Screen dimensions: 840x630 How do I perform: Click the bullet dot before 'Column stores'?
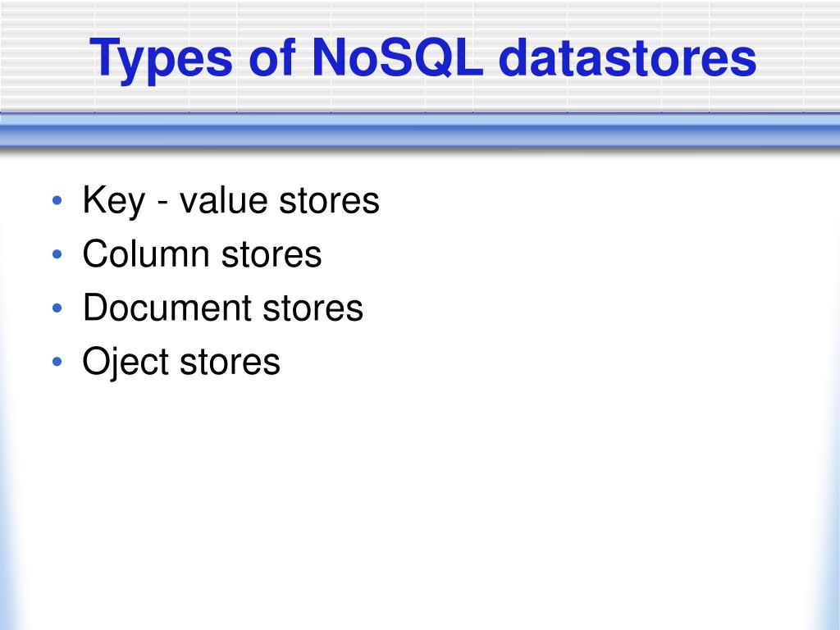tap(57, 254)
